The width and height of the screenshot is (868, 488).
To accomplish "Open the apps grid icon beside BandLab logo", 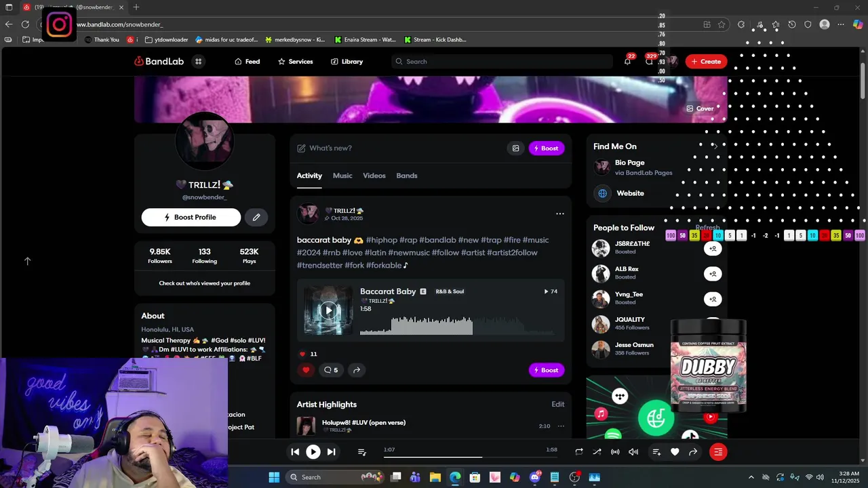I will pyautogui.click(x=199, y=61).
